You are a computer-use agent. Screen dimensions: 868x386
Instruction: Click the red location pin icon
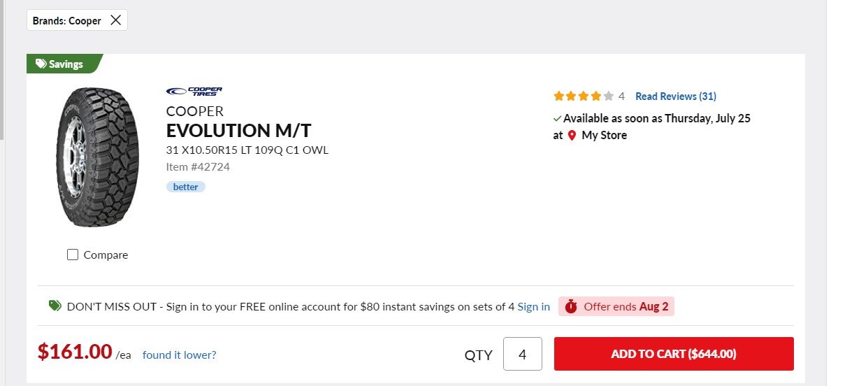[572, 136]
